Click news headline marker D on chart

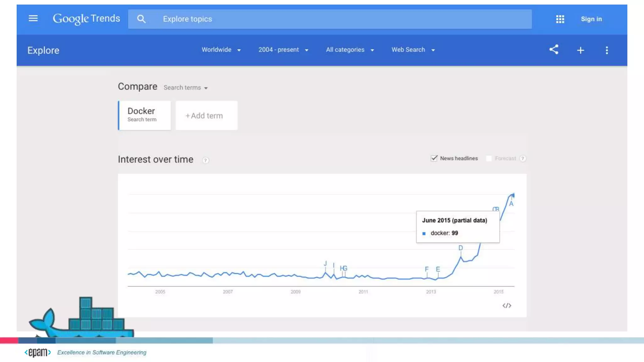[x=460, y=248]
